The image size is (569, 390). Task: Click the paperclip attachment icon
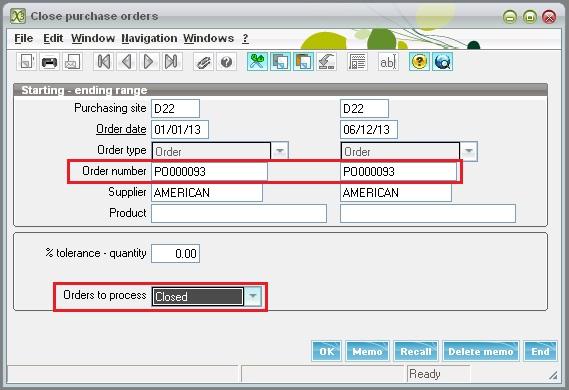pyautogui.click(x=203, y=62)
